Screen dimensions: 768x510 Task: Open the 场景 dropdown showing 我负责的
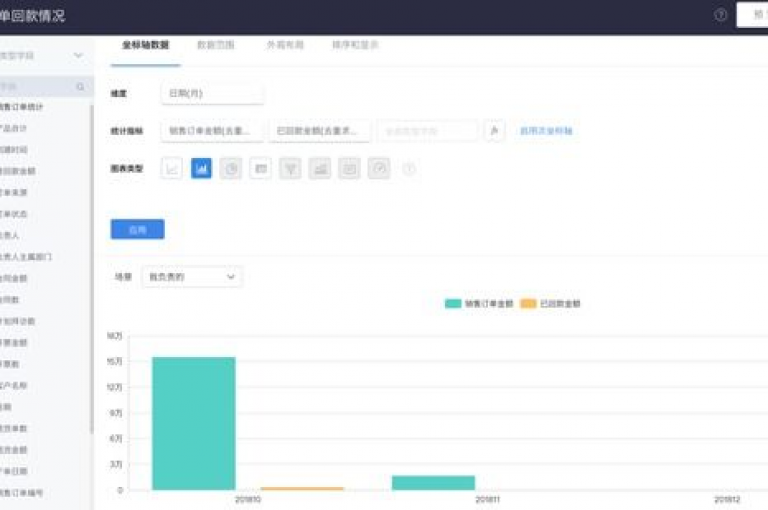(x=192, y=277)
